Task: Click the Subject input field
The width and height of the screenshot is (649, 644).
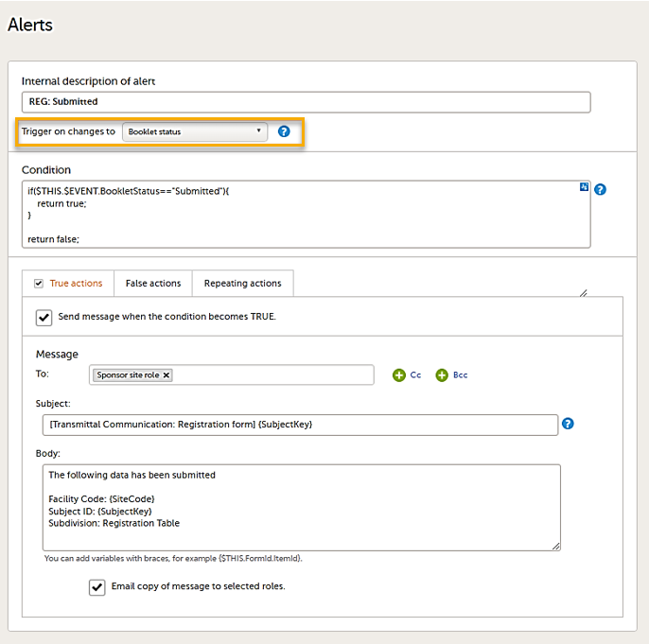Action: pos(300,425)
